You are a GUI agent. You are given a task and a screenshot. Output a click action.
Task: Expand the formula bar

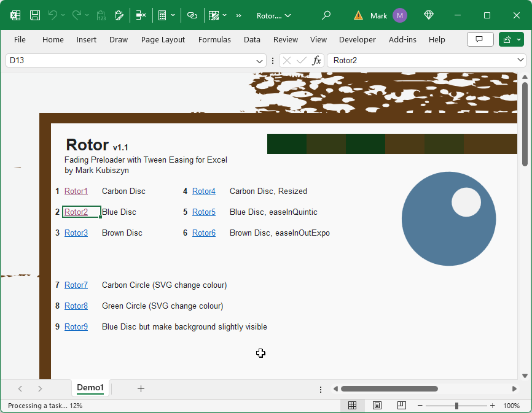pyautogui.click(x=521, y=60)
